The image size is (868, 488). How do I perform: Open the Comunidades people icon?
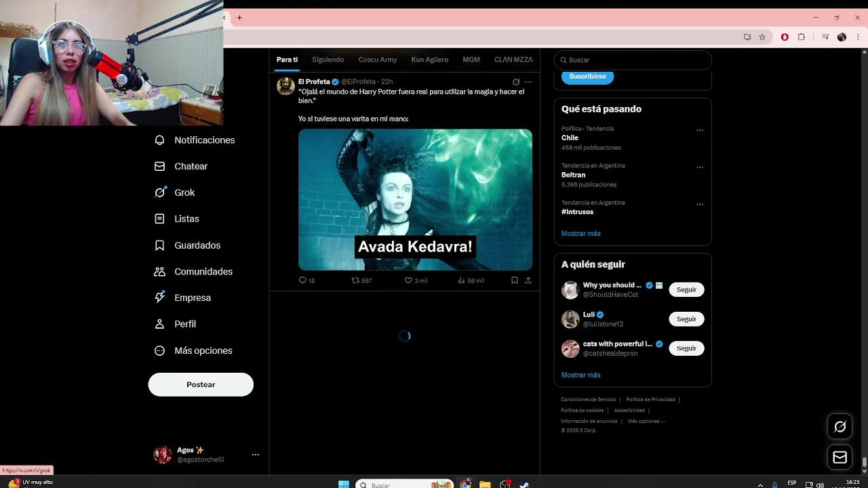point(159,272)
